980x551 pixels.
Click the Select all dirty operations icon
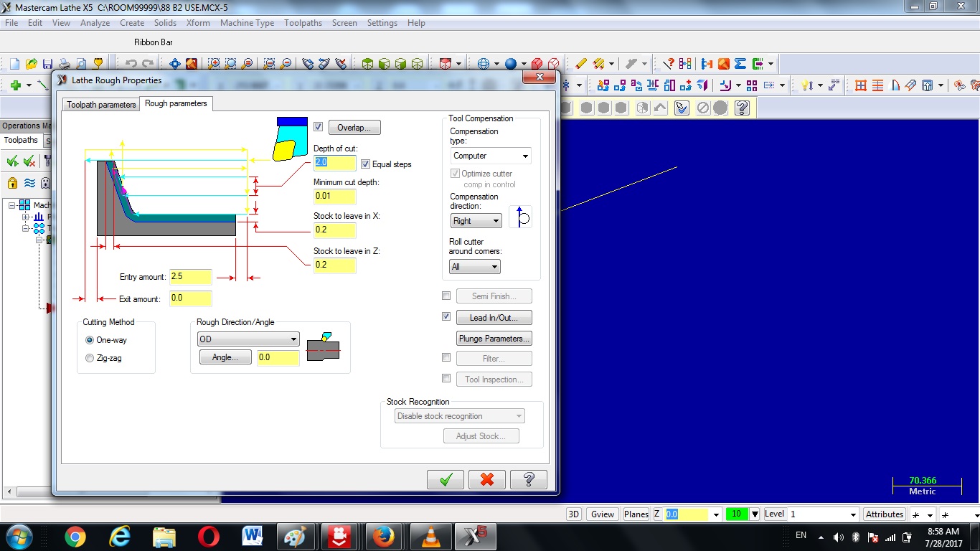point(29,161)
